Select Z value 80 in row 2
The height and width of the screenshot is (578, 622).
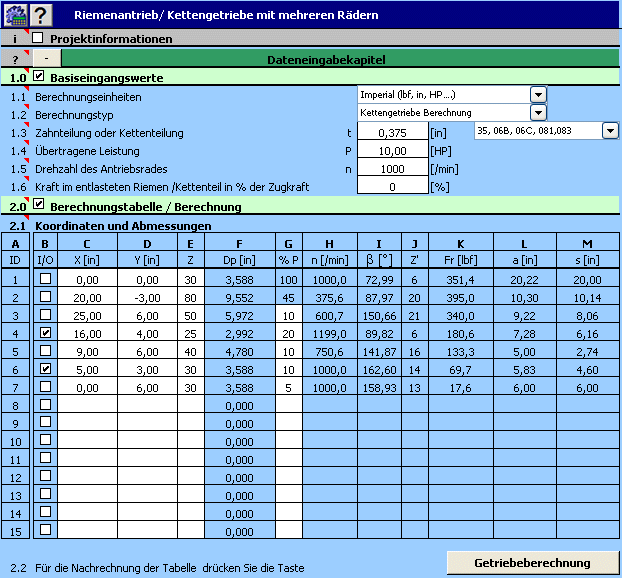(x=191, y=298)
